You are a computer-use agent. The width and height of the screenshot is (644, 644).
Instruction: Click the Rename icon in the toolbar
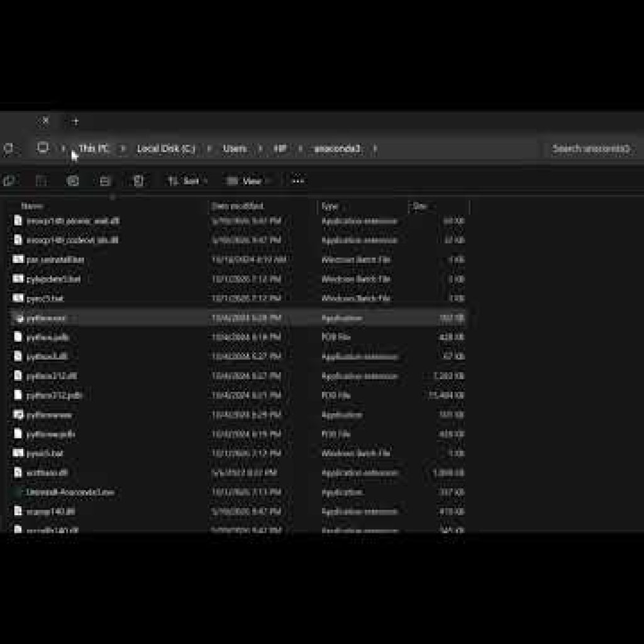coord(73,180)
